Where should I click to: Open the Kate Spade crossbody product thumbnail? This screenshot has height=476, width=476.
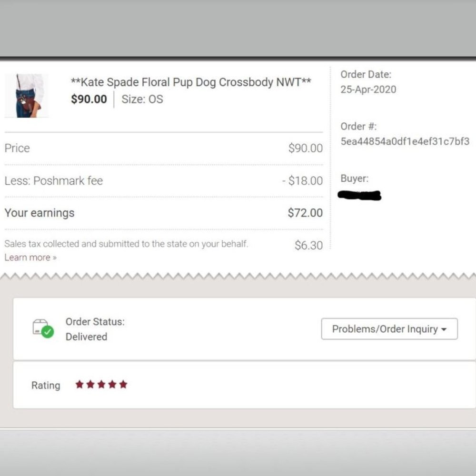pos(26,96)
